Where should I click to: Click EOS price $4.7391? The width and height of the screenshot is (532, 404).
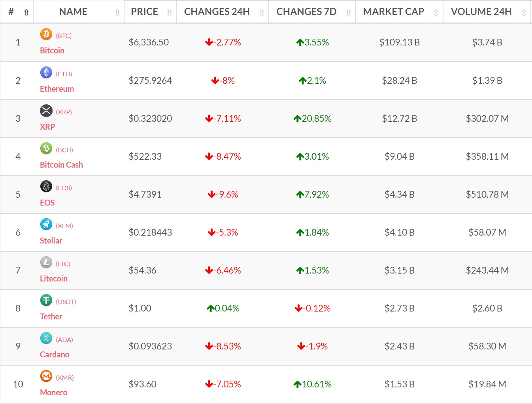(145, 194)
